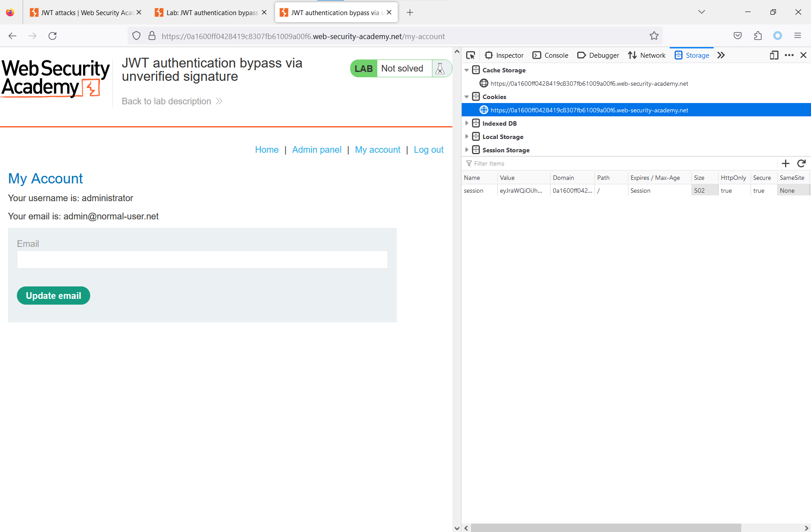Click the browser address bar URL
811x532 pixels.
[303, 36]
